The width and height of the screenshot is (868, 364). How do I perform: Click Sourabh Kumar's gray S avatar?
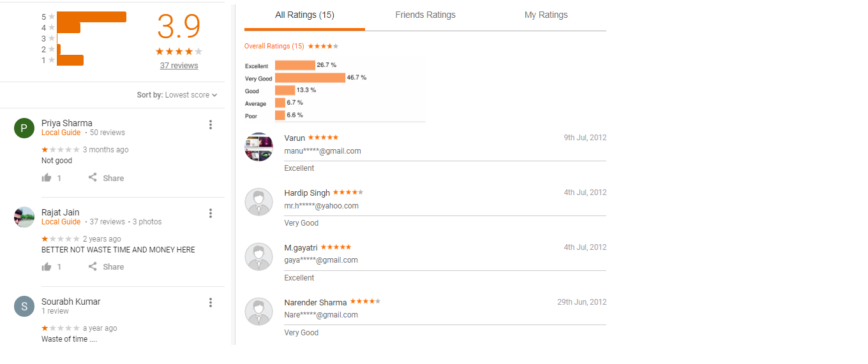[x=24, y=307]
